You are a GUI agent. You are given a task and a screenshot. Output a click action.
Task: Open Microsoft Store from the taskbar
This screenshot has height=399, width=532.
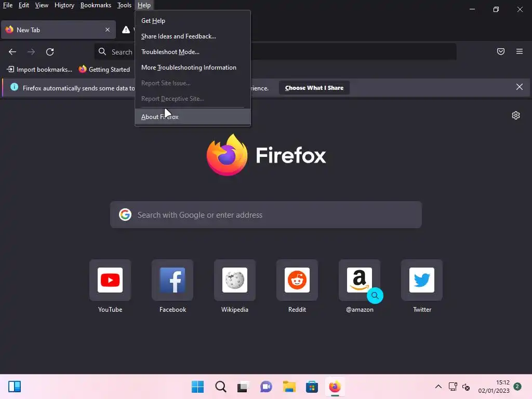312,387
